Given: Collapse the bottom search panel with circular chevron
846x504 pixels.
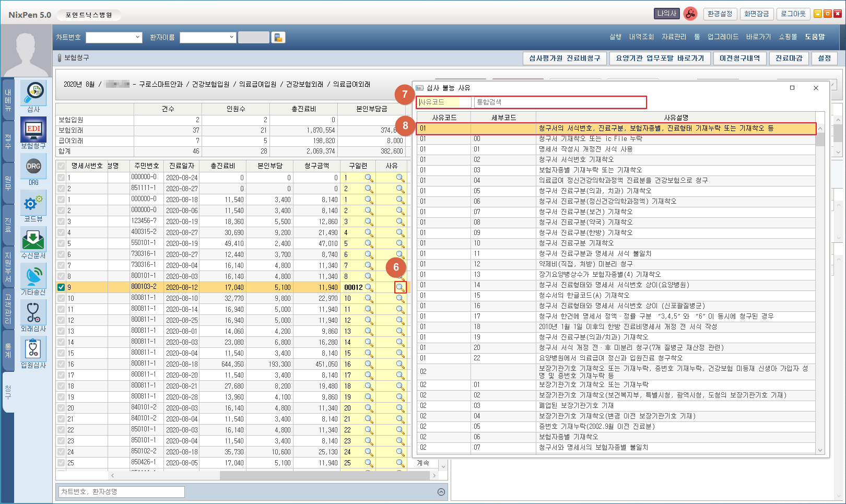Looking at the screenshot, I should pos(441,492).
